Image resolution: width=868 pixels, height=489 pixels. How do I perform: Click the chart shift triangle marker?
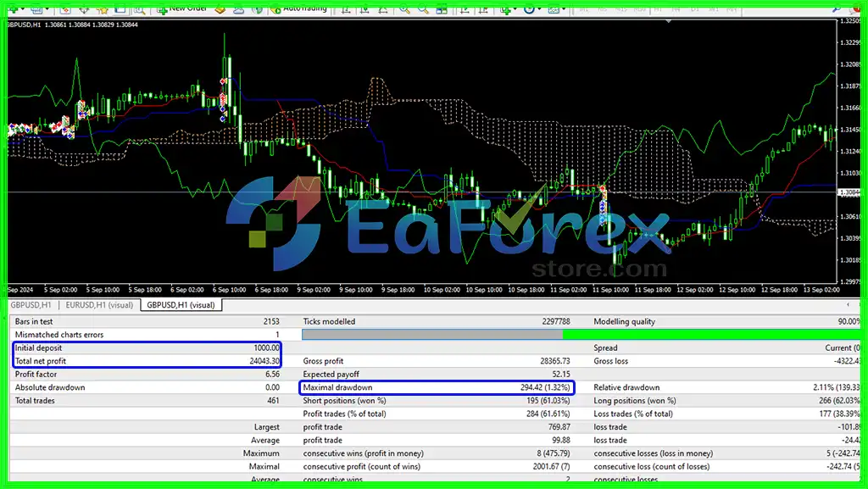click(x=669, y=21)
